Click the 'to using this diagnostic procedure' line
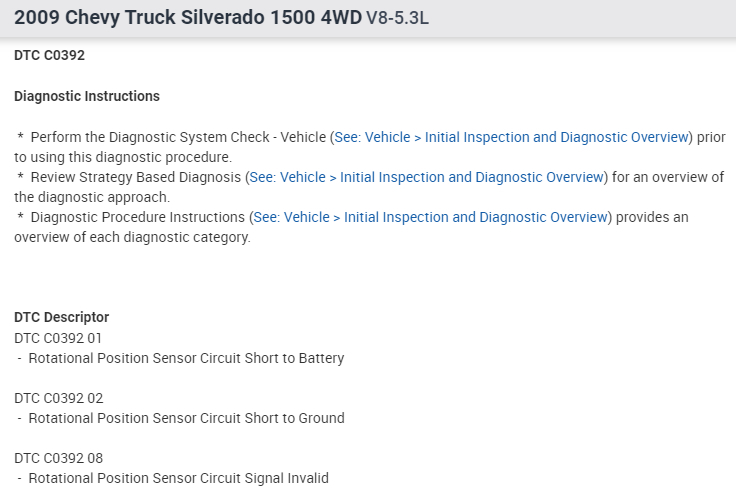736x502 pixels. tap(122, 157)
